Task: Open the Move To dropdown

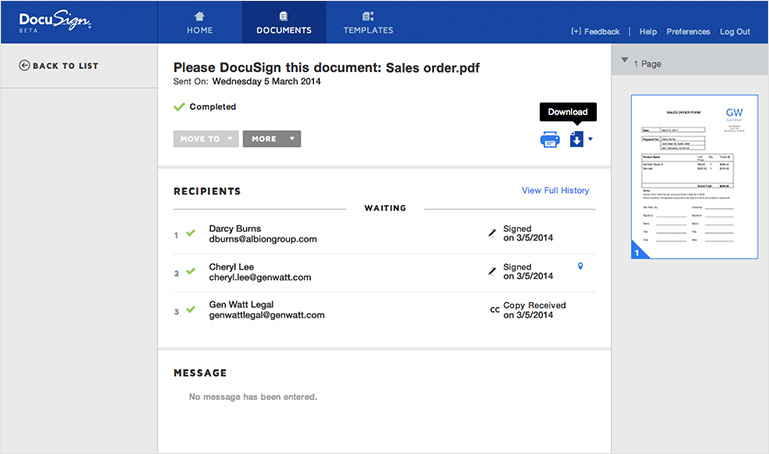Action: tap(206, 139)
